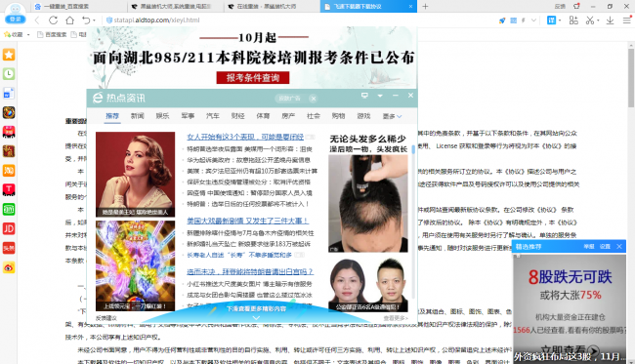The height and width of the screenshot is (364, 635).
Task: Click the 热点资讯 news scrollbar
Action: point(413,149)
